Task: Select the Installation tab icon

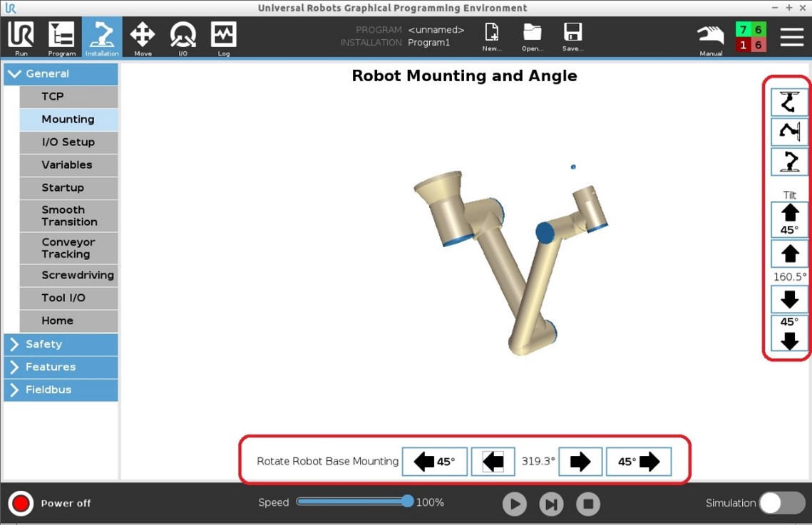Action: [x=102, y=37]
